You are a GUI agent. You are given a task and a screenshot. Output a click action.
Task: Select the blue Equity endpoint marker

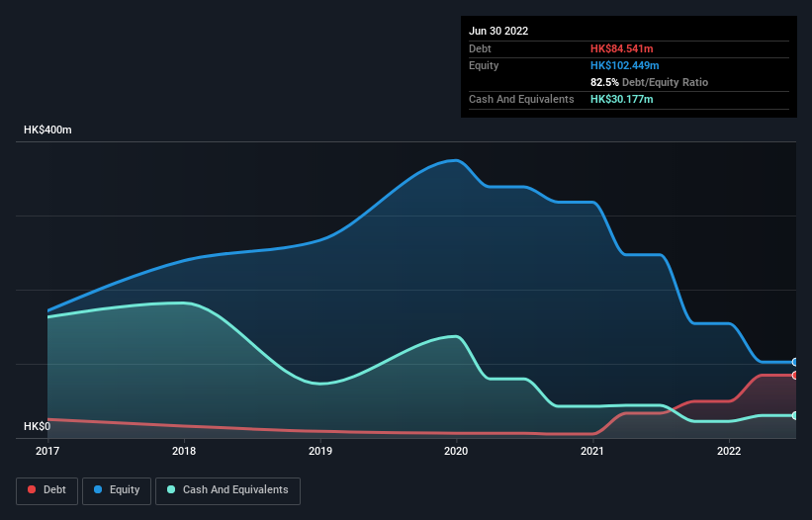[x=795, y=362]
